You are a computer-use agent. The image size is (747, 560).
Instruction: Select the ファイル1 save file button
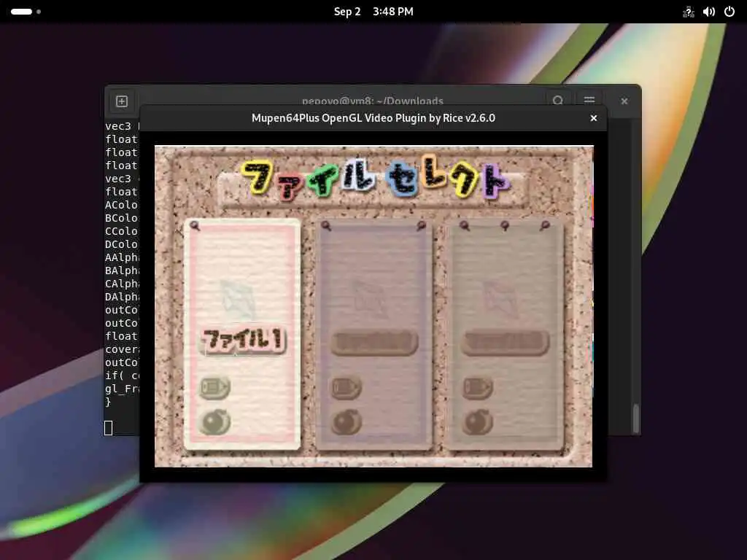pyautogui.click(x=243, y=341)
